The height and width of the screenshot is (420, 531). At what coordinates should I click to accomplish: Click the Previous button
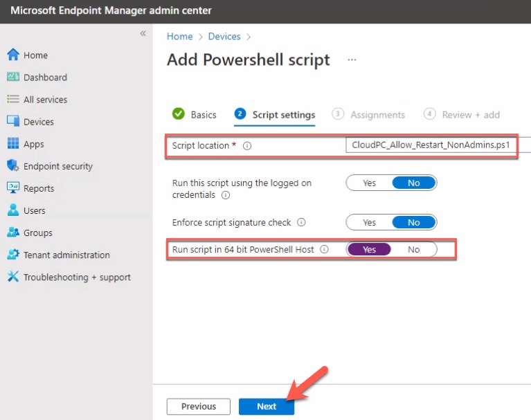199,406
